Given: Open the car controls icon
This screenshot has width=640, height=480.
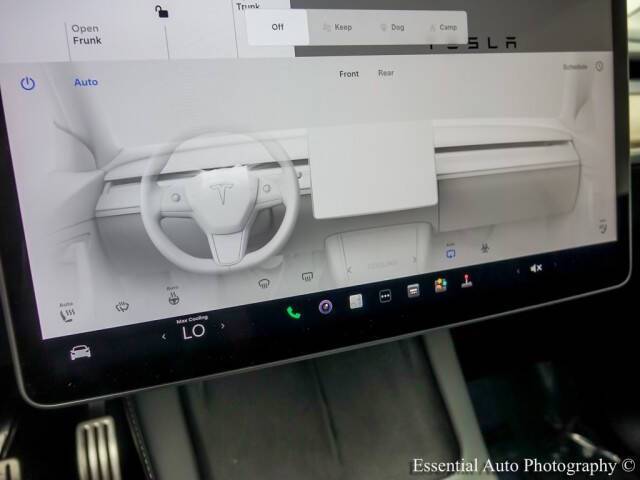Looking at the screenshot, I should point(80,352).
